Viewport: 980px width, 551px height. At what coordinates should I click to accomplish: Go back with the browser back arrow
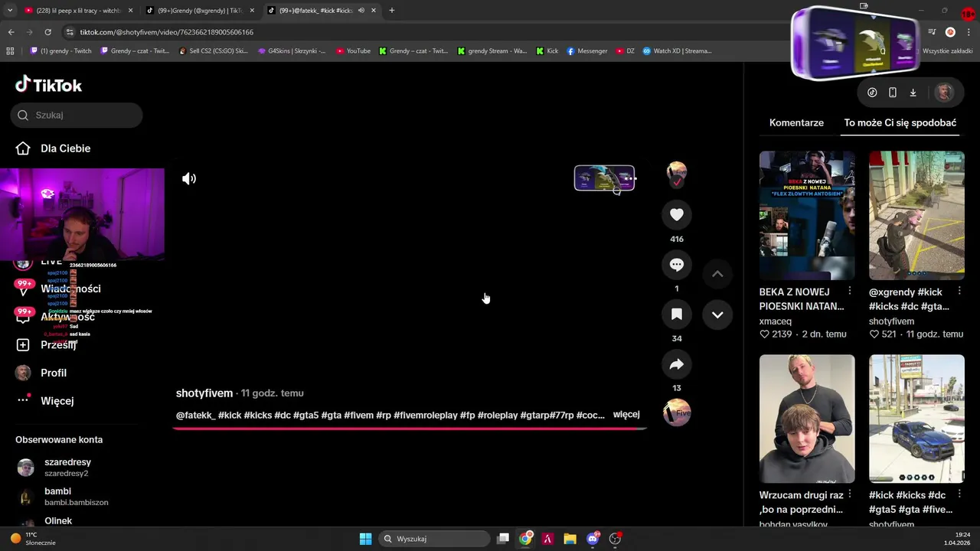(11, 32)
